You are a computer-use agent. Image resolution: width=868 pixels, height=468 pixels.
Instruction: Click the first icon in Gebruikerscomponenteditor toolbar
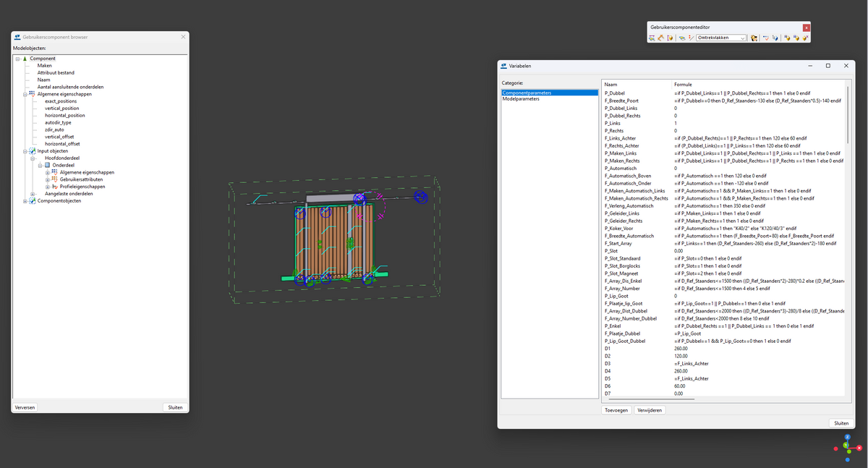click(x=652, y=38)
